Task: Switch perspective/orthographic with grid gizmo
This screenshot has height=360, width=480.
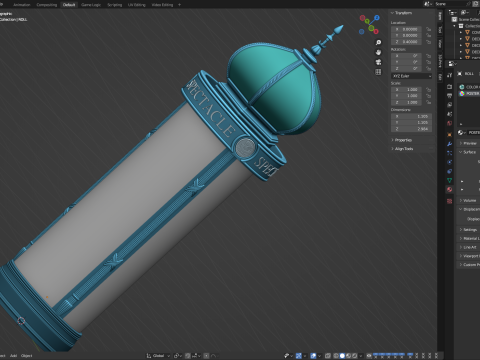Action: (378, 72)
